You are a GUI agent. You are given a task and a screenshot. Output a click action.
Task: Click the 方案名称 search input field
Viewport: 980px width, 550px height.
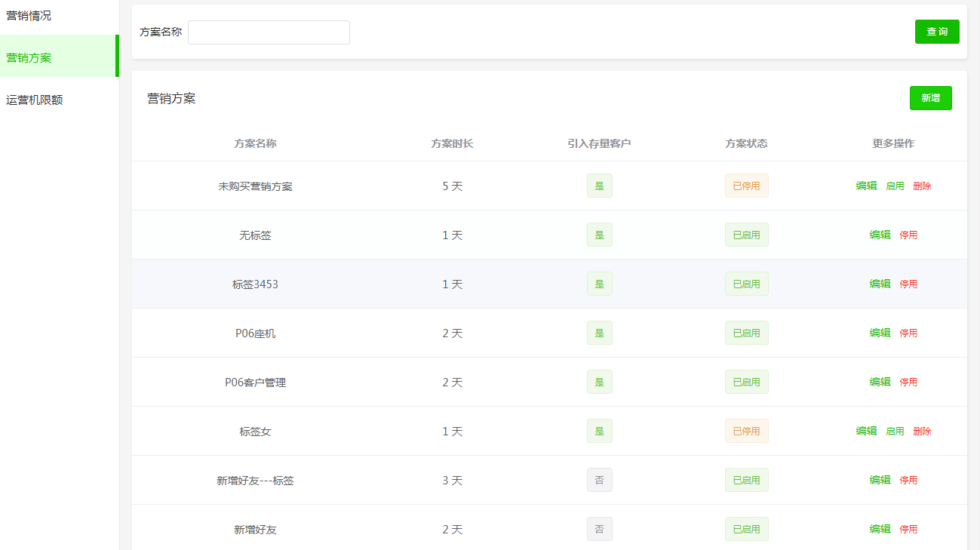pyautogui.click(x=269, y=32)
